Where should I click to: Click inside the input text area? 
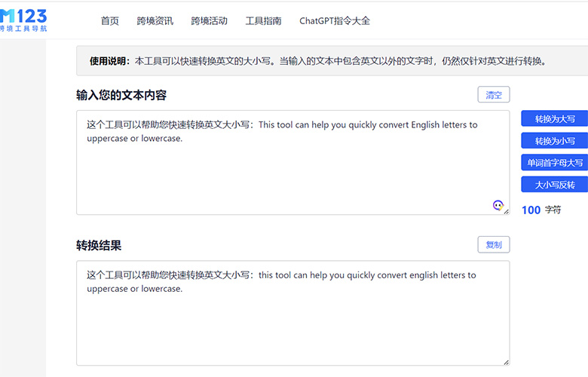click(x=293, y=162)
